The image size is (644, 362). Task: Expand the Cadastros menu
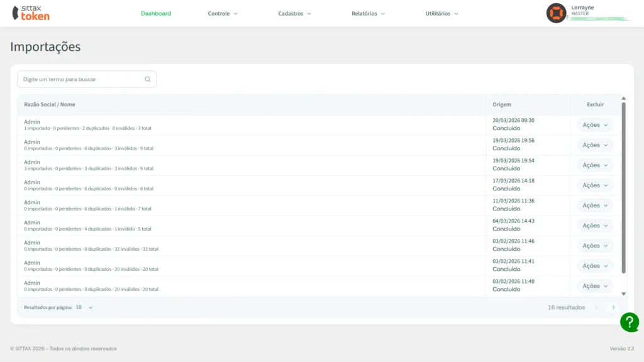coord(294,14)
